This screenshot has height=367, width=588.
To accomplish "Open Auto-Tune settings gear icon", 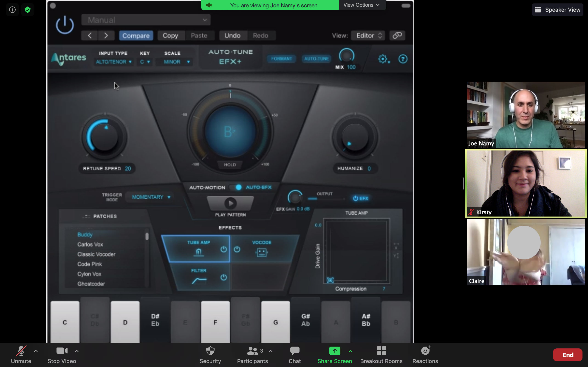I will click(383, 59).
